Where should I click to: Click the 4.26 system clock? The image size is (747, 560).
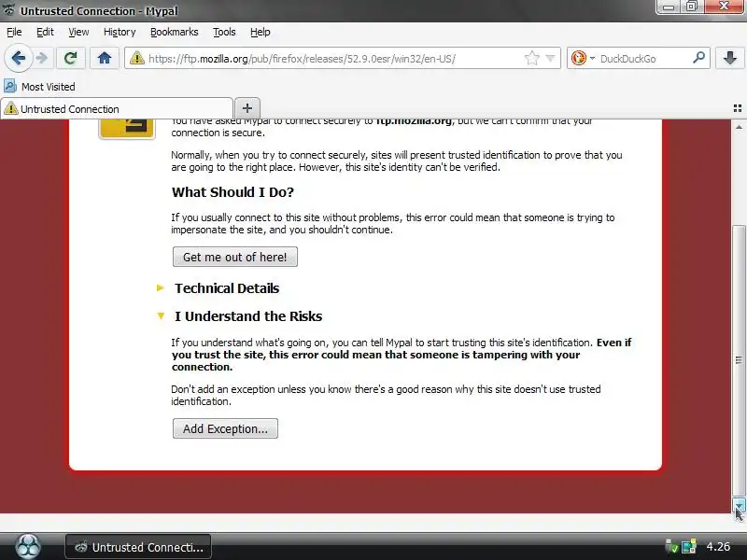point(717,547)
